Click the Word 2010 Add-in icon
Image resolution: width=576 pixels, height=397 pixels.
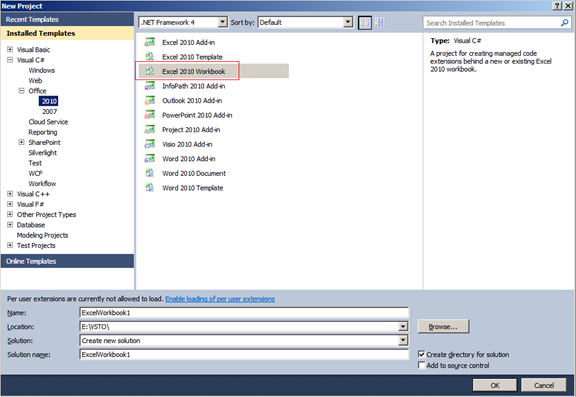(150, 159)
